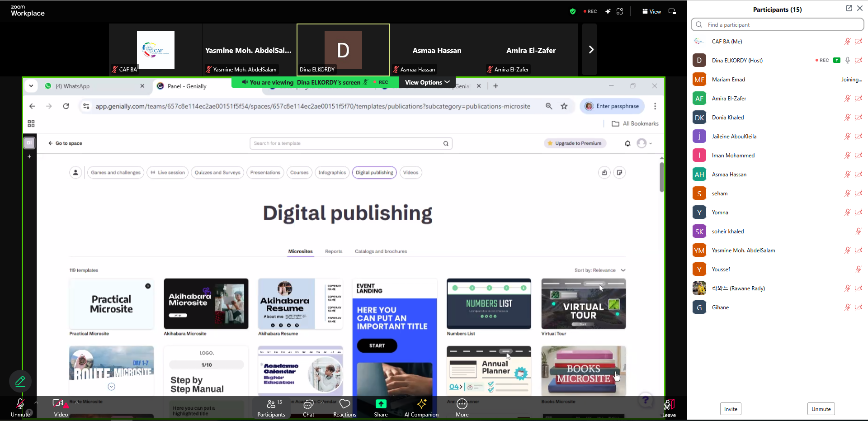Select the Digital publishing category chip

pos(374,173)
